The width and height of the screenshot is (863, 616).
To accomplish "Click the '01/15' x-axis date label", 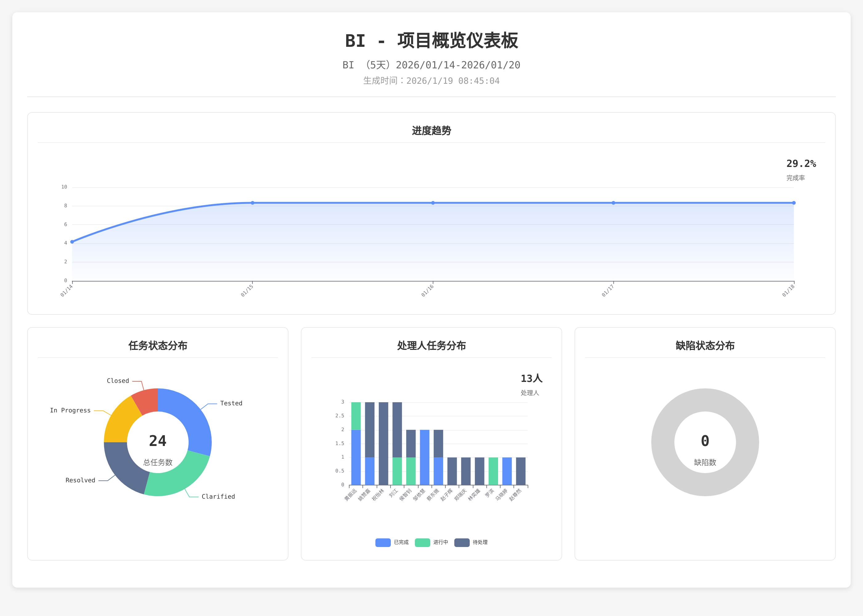I will point(247,290).
